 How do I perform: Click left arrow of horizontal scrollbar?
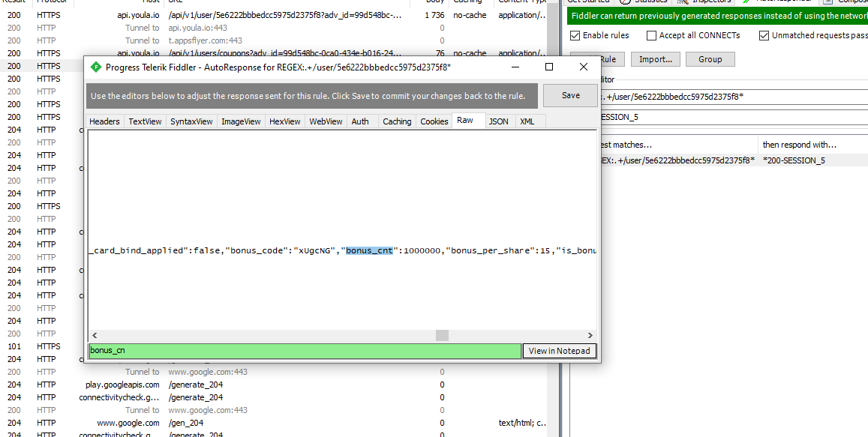tap(95, 335)
